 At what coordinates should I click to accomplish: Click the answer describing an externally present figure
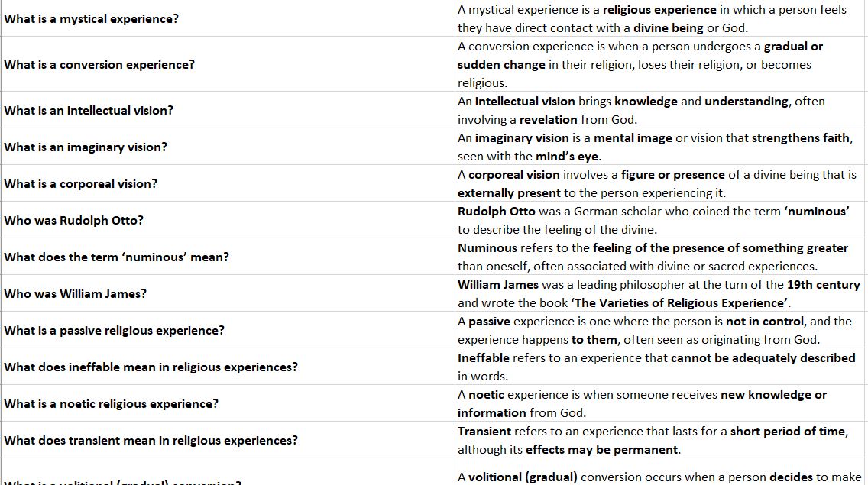click(x=656, y=183)
